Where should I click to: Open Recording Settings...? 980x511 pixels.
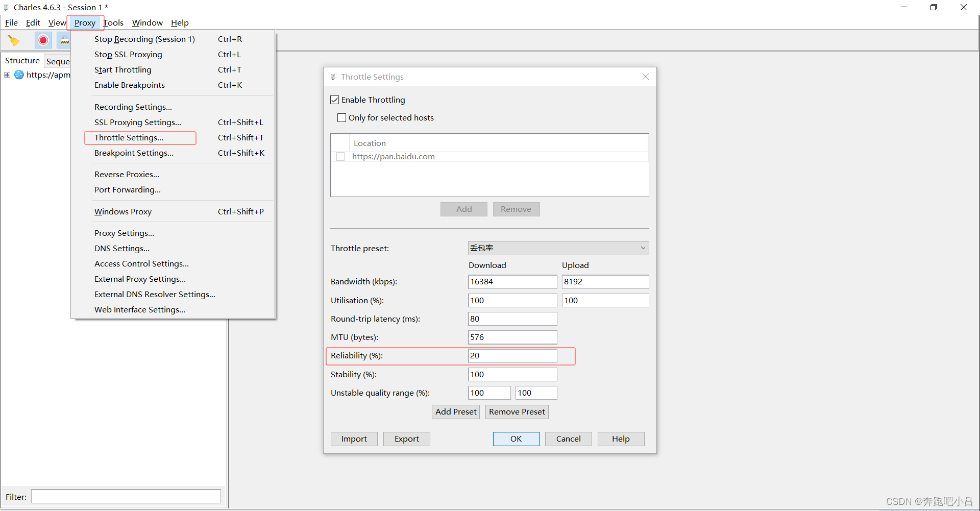[173, 107]
